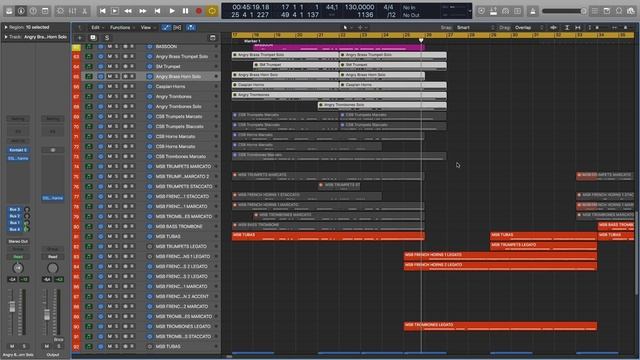Open Smart Controls dial icon
The image size is (640, 360).
pyautogui.click(x=60, y=11)
